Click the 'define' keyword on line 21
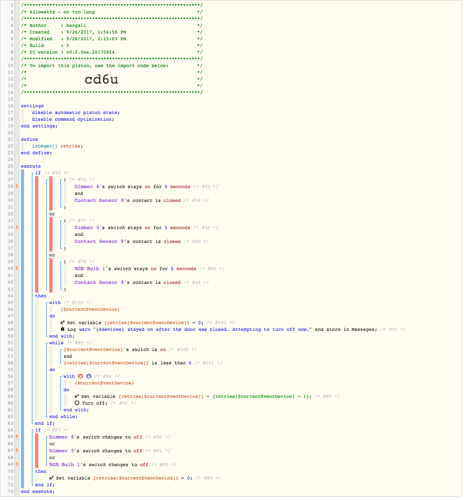 pos(30,140)
